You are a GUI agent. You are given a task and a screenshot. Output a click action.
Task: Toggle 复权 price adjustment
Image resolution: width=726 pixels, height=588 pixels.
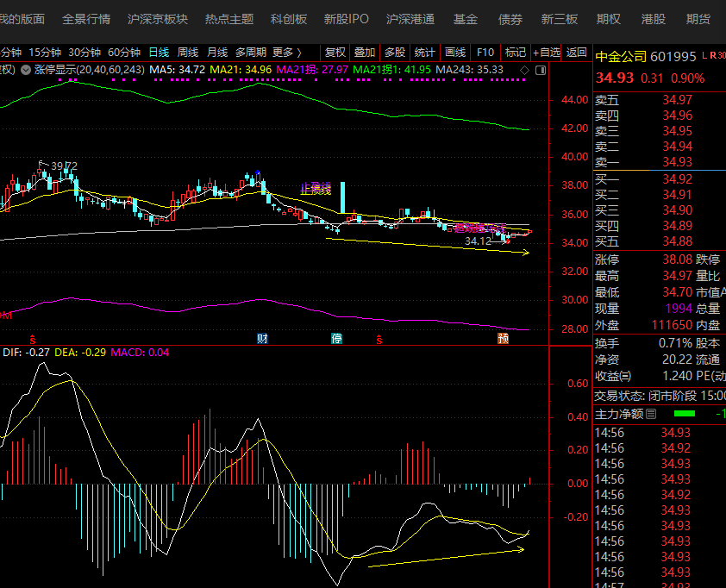(x=335, y=53)
